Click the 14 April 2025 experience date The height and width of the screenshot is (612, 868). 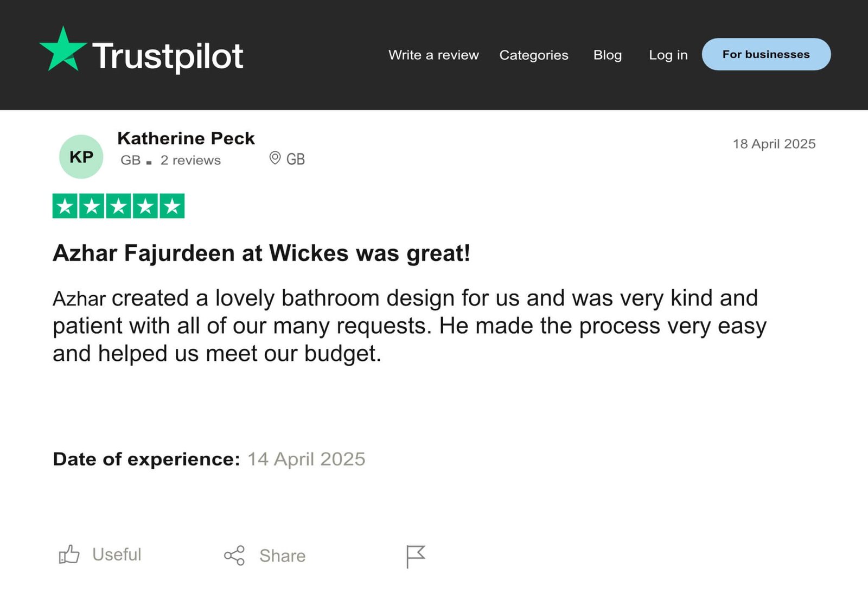click(307, 459)
